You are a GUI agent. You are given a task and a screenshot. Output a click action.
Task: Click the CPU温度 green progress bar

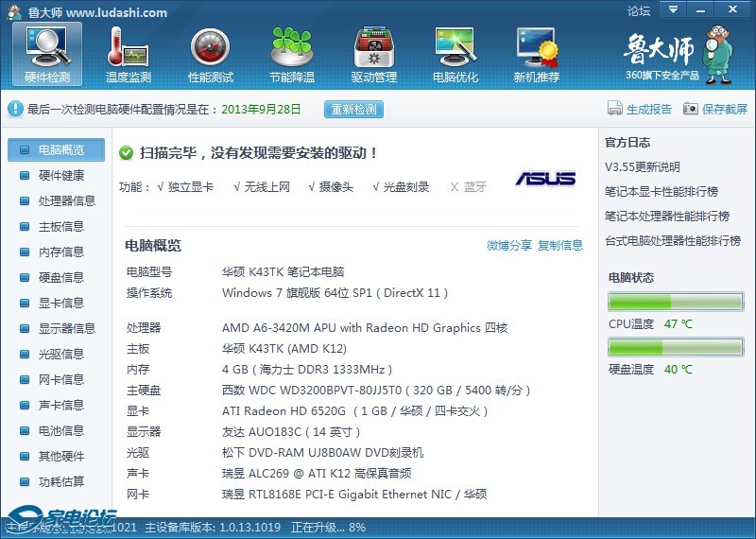point(676,303)
